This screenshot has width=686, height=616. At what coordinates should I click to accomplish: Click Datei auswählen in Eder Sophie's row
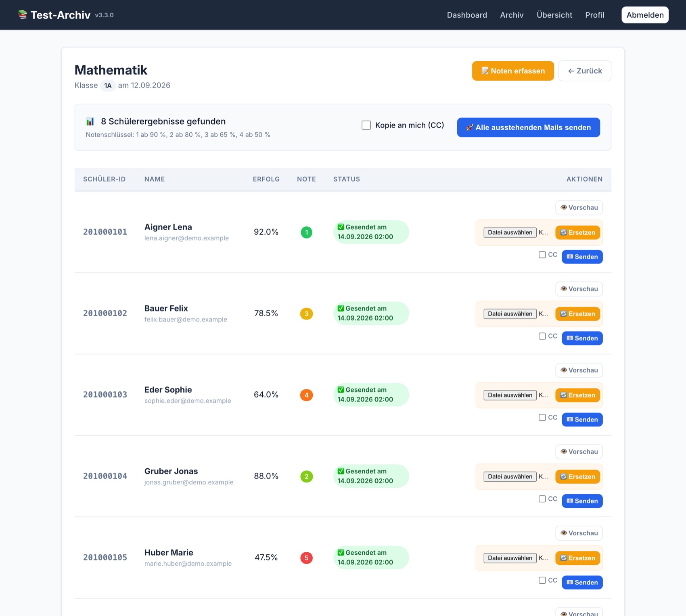pos(510,395)
